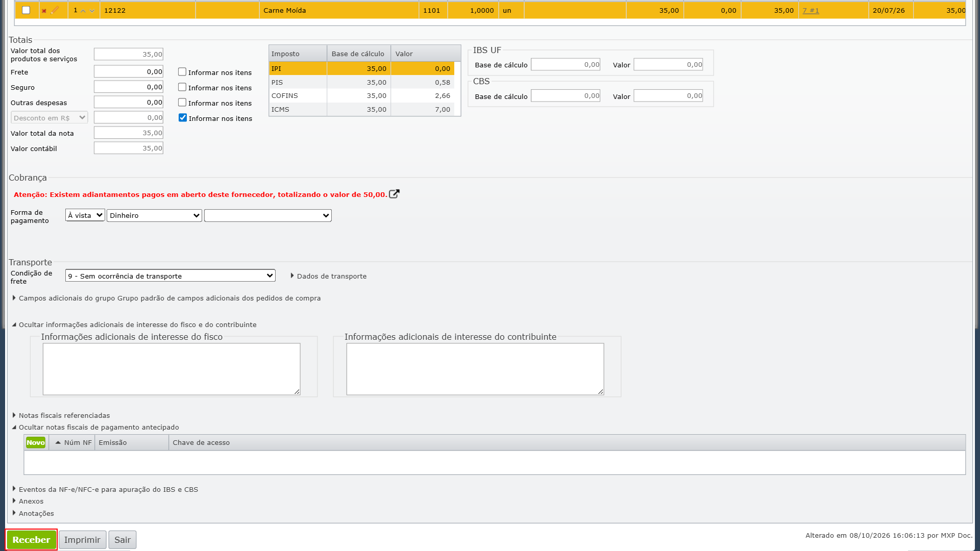Click the Sair button
The width and height of the screenshot is (980, 551).
[x=122, y=540]
